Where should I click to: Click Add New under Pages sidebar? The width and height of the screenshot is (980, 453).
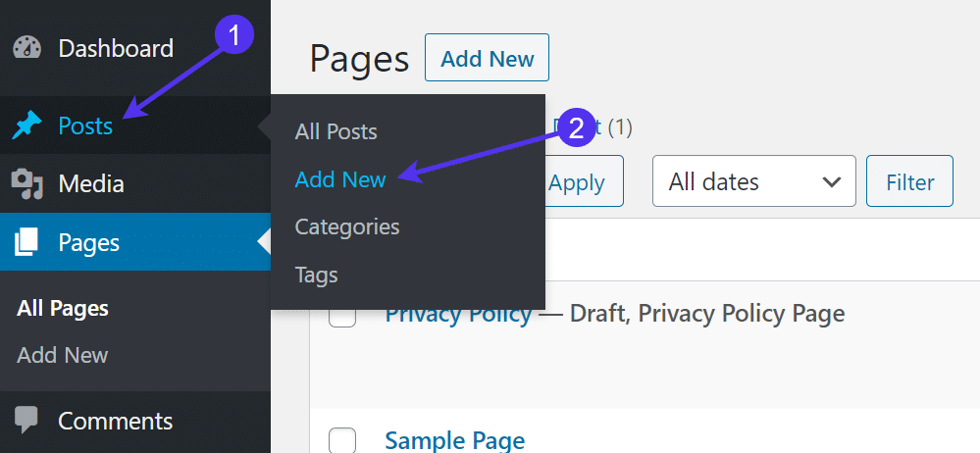[x=63, y=355]
